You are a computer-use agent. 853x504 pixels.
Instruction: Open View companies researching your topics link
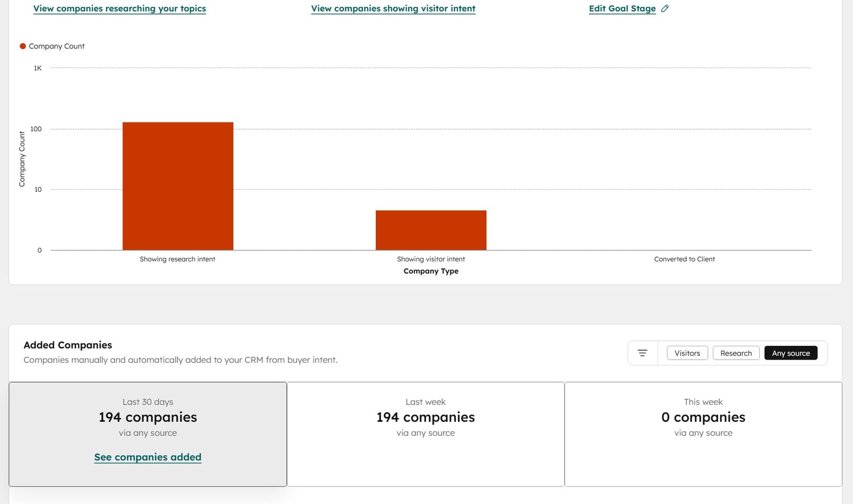click(x=119, y=9)
